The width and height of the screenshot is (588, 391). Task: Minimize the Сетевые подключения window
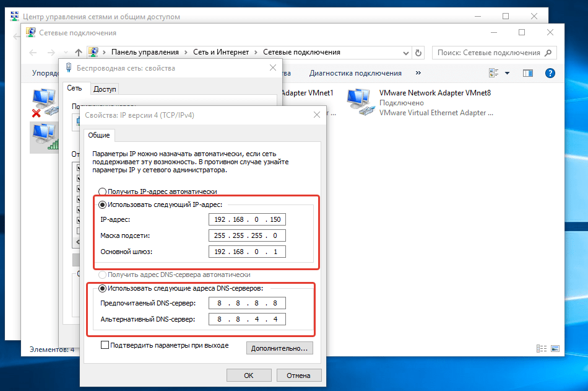click(x=494, y=32)
